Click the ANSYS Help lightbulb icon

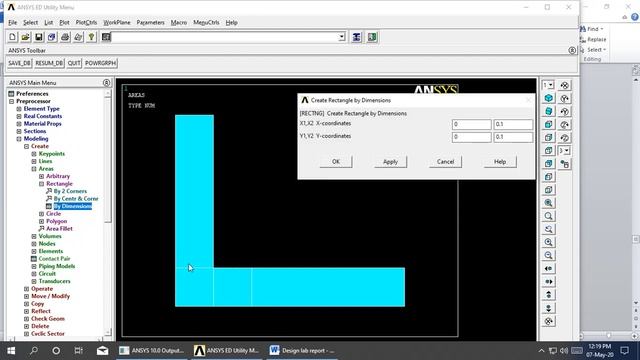91,37
